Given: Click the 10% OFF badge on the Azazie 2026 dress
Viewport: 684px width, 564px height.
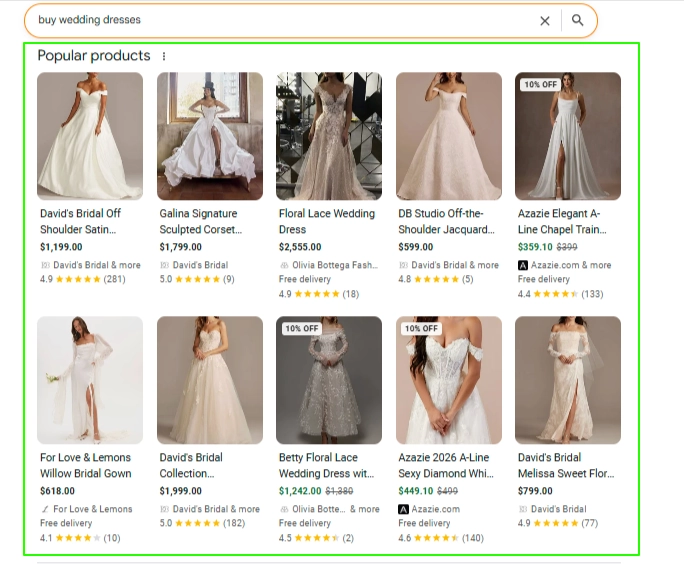Looking at the screenshot, I should [x=421, y=328].
